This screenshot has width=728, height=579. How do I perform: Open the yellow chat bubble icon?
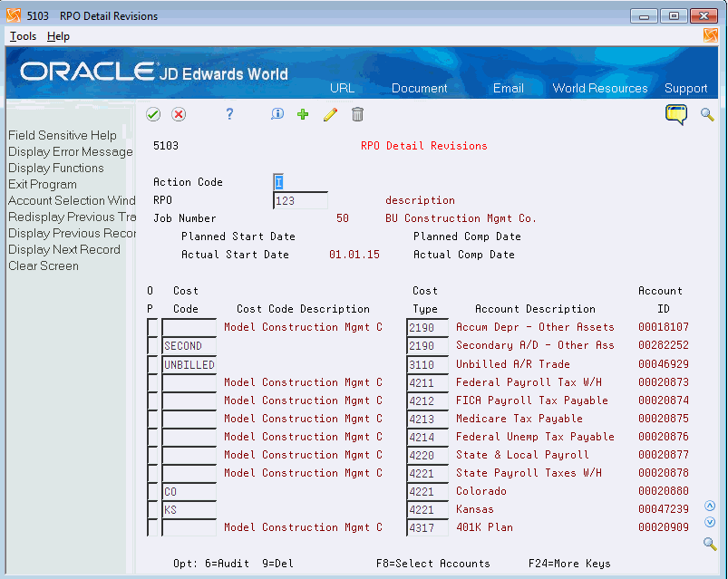pos(676,114)
